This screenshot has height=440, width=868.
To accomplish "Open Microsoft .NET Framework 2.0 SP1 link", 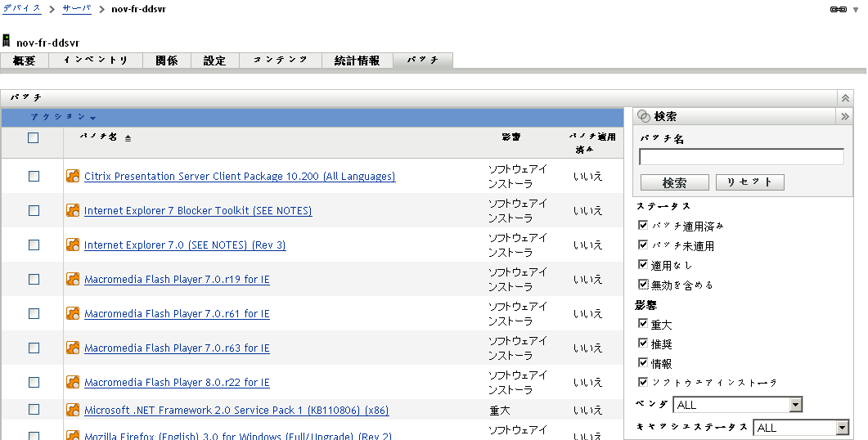I will coord(236,410).
